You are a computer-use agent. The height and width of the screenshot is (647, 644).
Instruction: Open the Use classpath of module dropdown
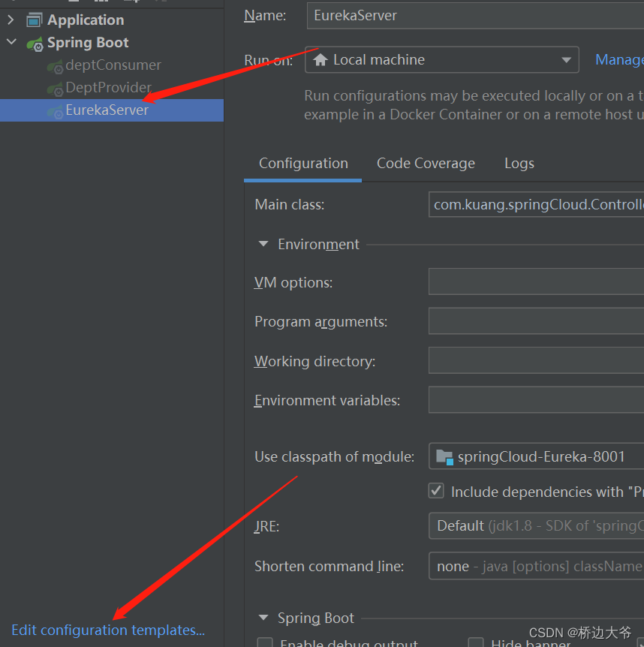(x=537, y=456)
